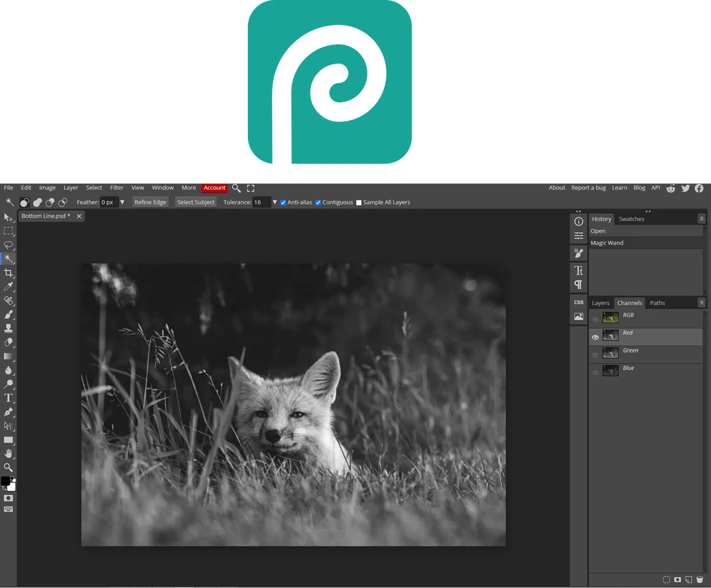Image resolution: width=711 pixels, height=588 pixels.
Task: Toggle Quick Mask mode
Action: (x=9, y=498)
